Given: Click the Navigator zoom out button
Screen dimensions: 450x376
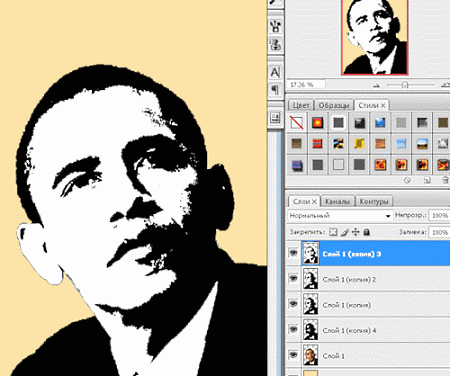Looking at the screenshot, I should [x=377, y=86].
